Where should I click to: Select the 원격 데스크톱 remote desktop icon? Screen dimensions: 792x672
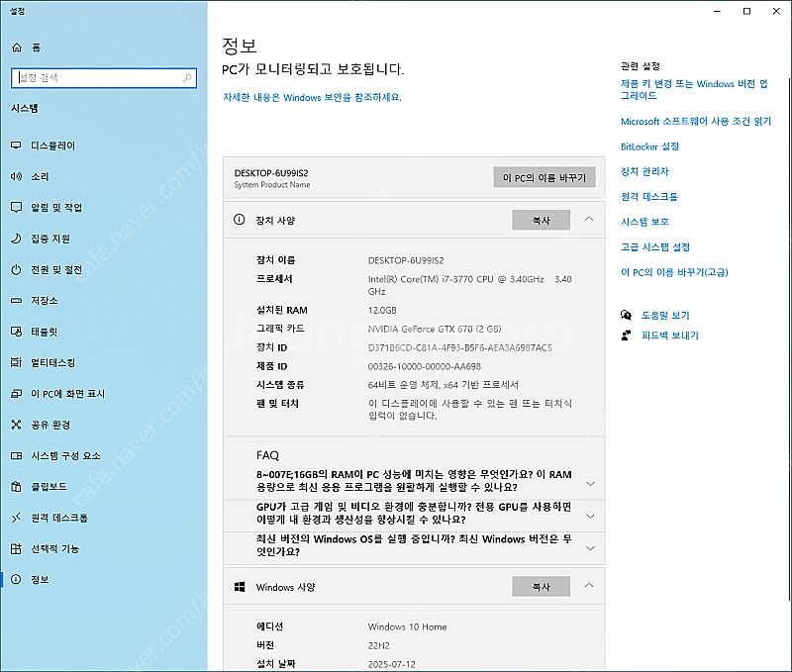[x=16, y=518]
